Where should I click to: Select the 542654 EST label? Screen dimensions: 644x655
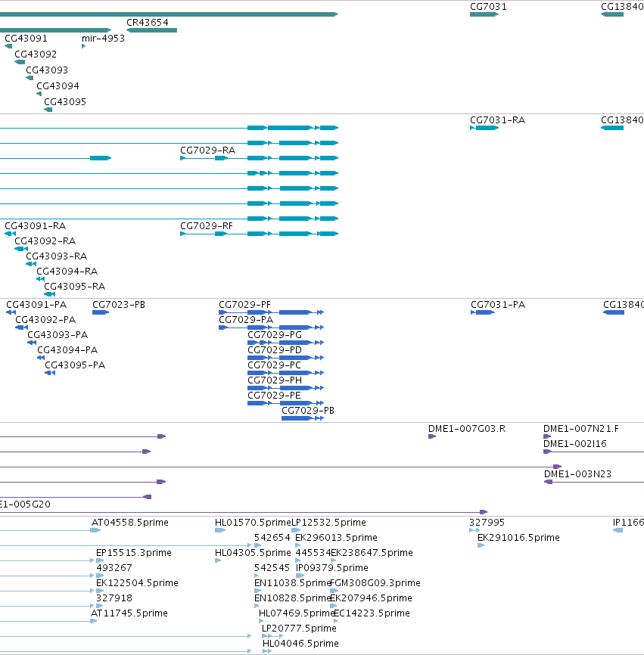(272, 538)
